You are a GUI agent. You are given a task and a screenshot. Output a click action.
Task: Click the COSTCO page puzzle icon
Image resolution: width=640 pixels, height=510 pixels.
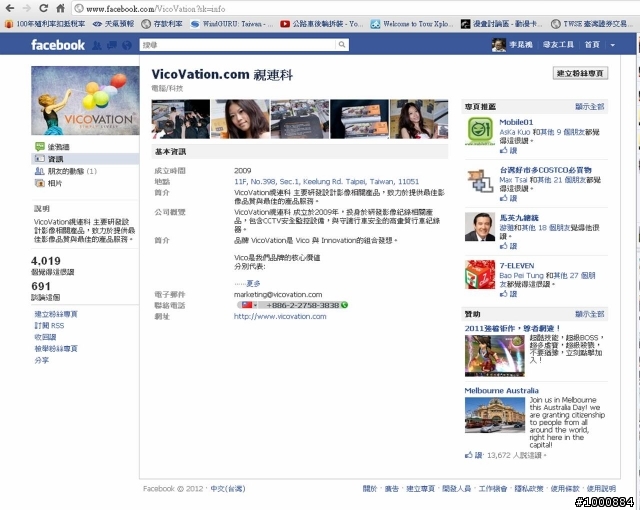(x=480, y=180)
